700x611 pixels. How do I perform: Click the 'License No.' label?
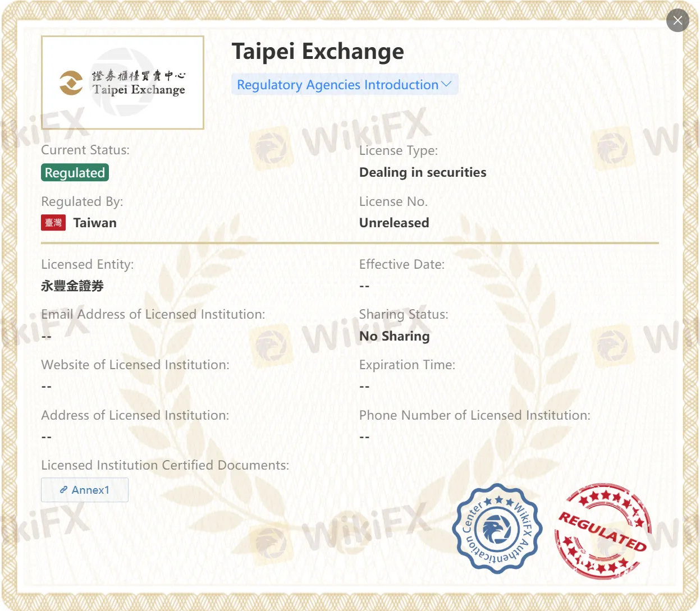pos(394,201)
